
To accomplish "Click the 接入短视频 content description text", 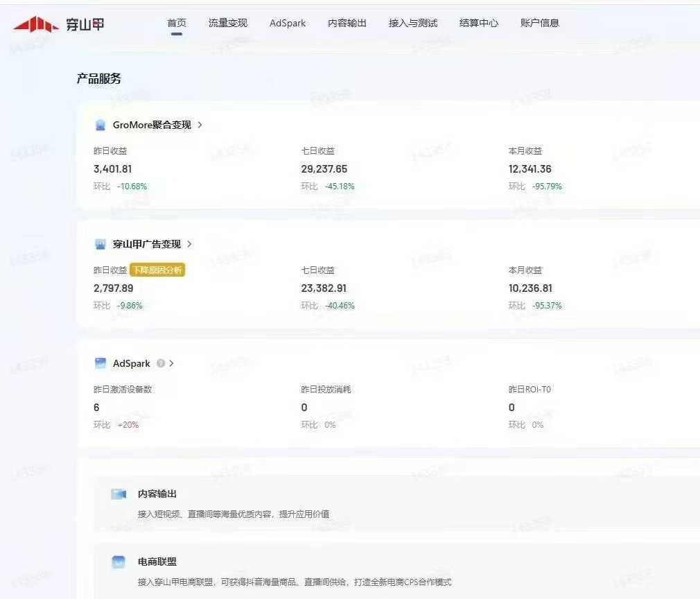I will (234, 514).
